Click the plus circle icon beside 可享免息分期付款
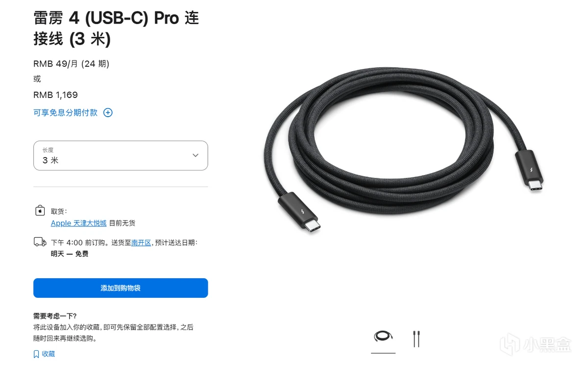The width and height of the screenshot is (588, 365). 108,113
